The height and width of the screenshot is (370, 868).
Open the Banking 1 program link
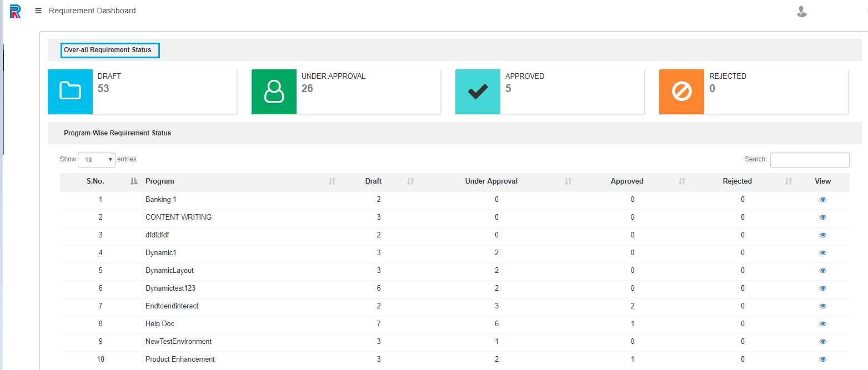point(160,199)
